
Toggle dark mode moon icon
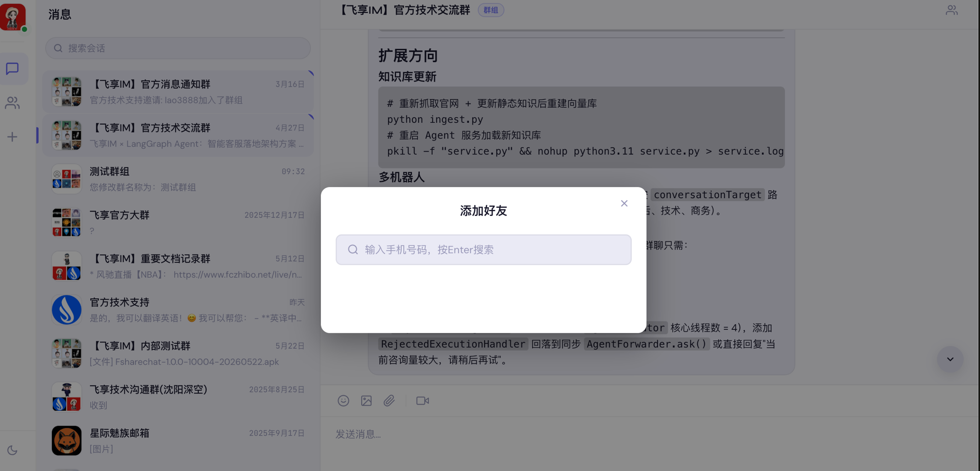pos(13,450)
